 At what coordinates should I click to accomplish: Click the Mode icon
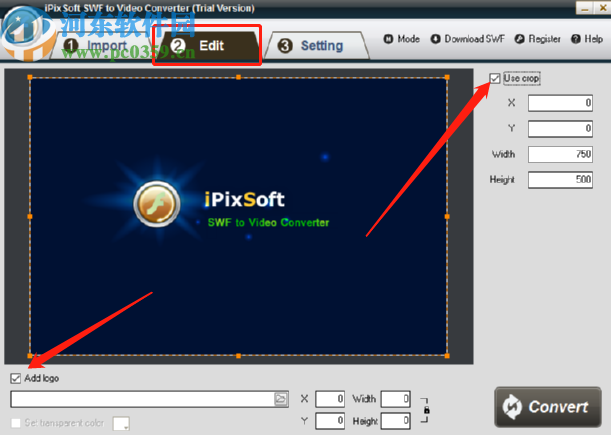[388, 39]
